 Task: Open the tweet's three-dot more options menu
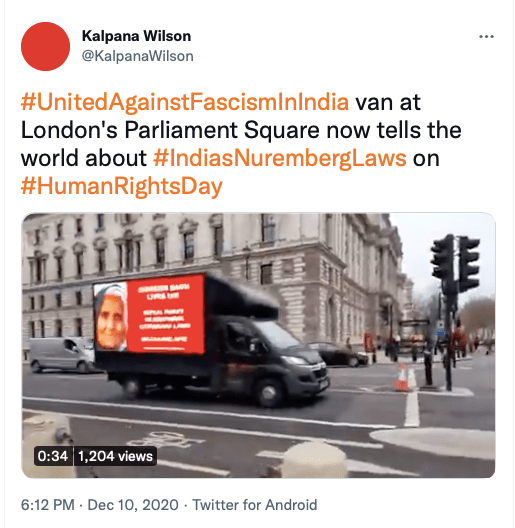tap(486, 36)
